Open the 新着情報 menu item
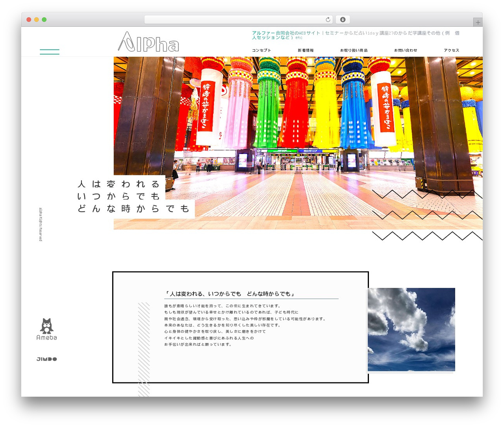This screenshot has width=504, height=427. (x=306, y=50)
